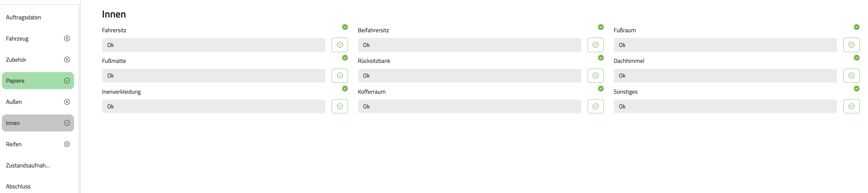Select the Innen sidebar entry

(38, 123)
